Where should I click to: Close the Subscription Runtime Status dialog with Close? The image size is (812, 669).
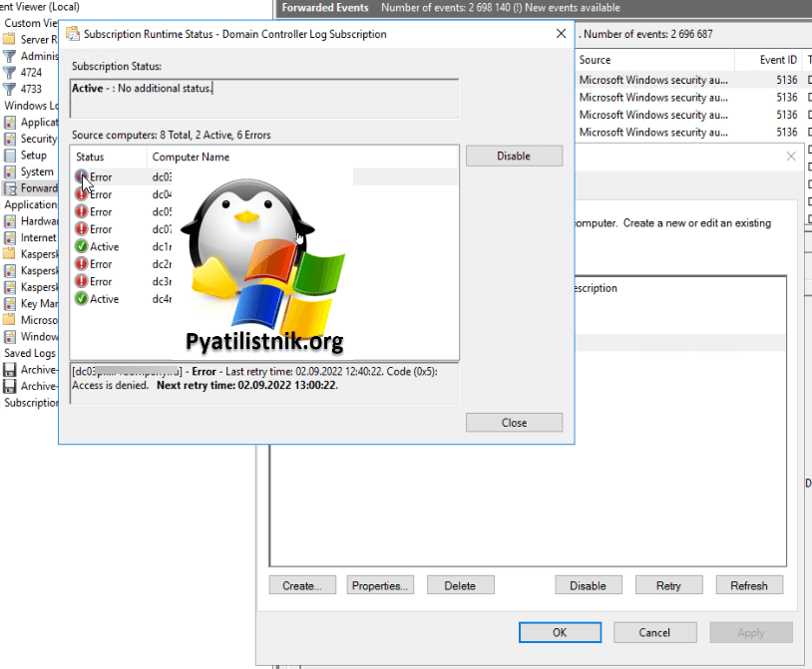[514, 423]
